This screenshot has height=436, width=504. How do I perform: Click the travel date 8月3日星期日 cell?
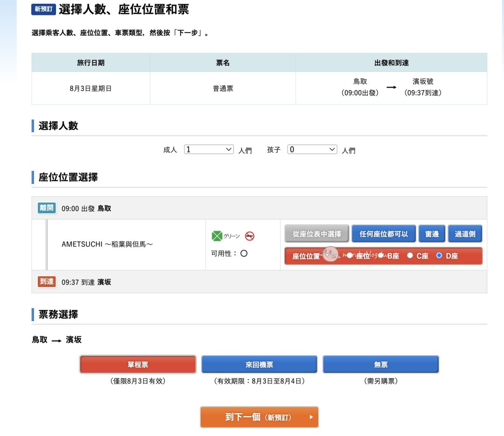tap(91, 88)
